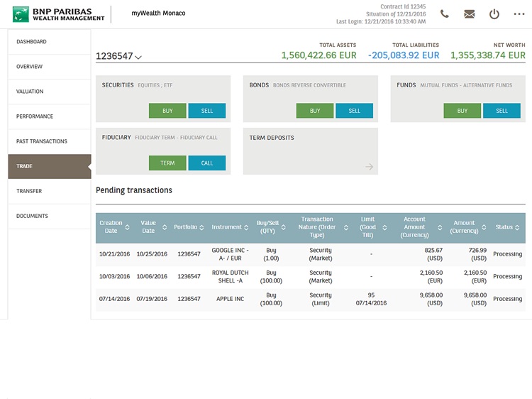Open the Term Deposits card

(x=311, y=151)
